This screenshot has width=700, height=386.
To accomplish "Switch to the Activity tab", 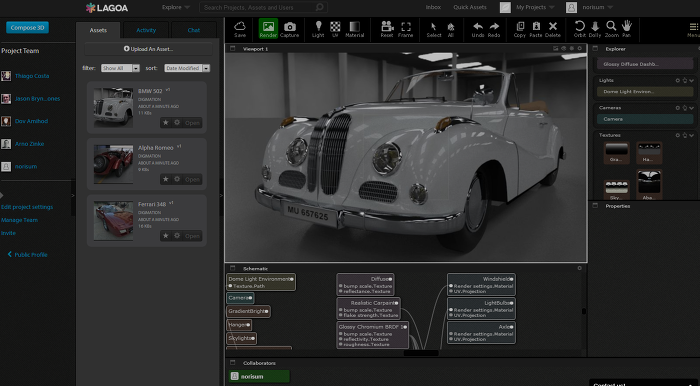I will click(146, 30).
